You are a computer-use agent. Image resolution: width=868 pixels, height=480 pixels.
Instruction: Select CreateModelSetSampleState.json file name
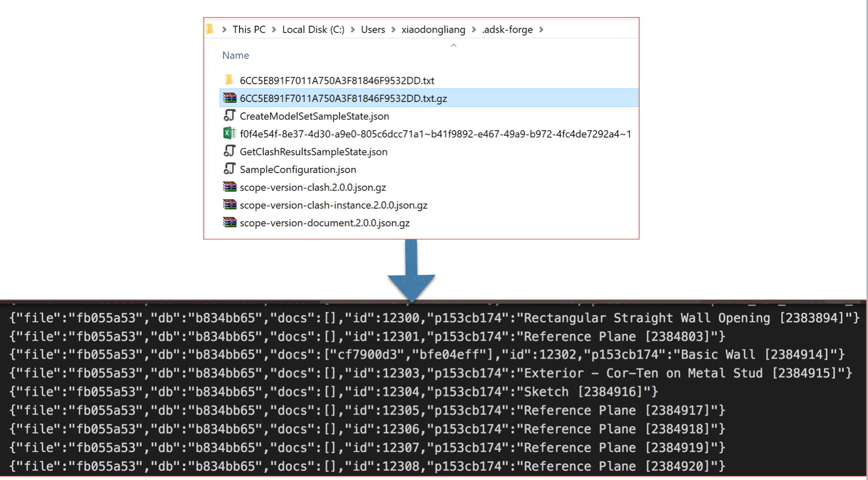click(x=314, y=116)
